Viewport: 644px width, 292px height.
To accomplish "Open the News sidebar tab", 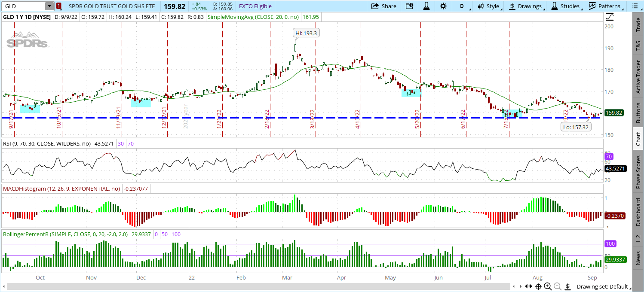I will (x=638, y=258).
